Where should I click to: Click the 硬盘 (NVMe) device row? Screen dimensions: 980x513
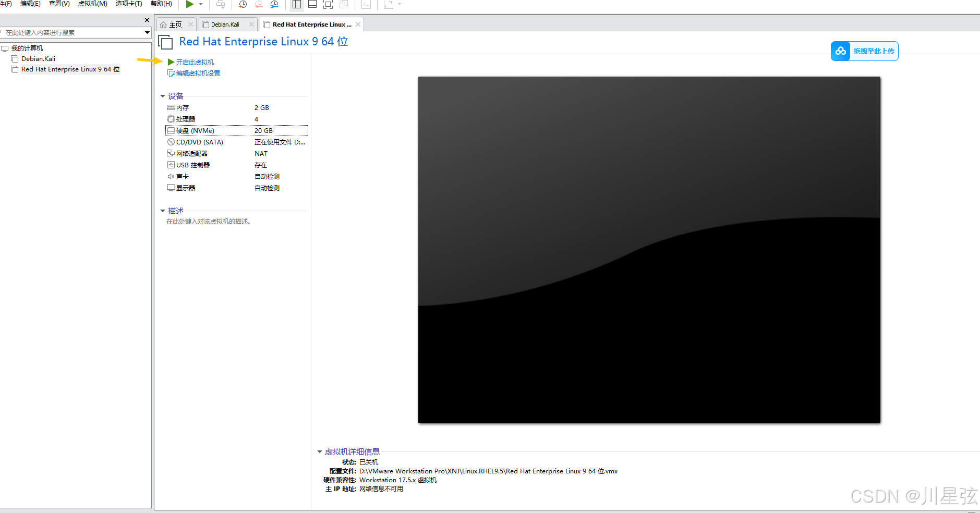[236, 130]
